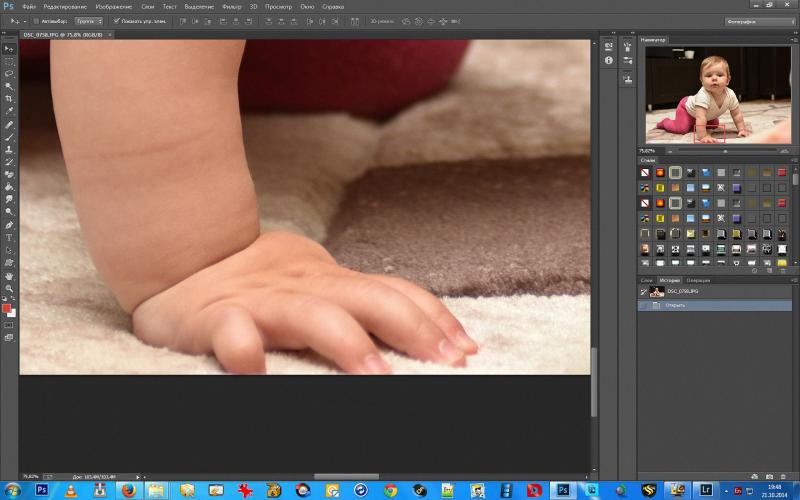This screenshot has height=500, width=800.
Task: Select the Clone Stamp tool
Action: tap(9, 150)
